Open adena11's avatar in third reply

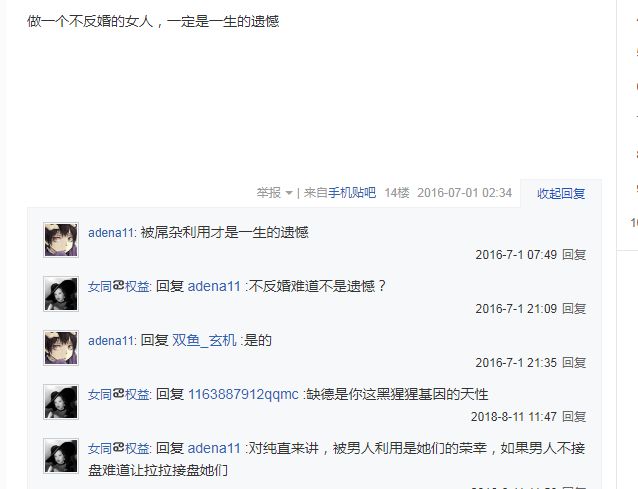pos(61,348)
